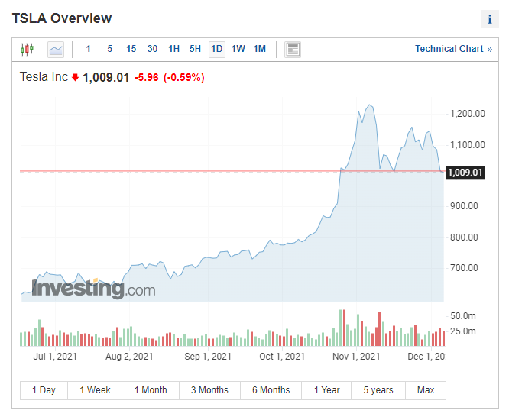Image resolution: width=509 pixels, height=420 pixels.
Task: Click the Nov 1, 2021 date label
Action: (x=356, y=357)
